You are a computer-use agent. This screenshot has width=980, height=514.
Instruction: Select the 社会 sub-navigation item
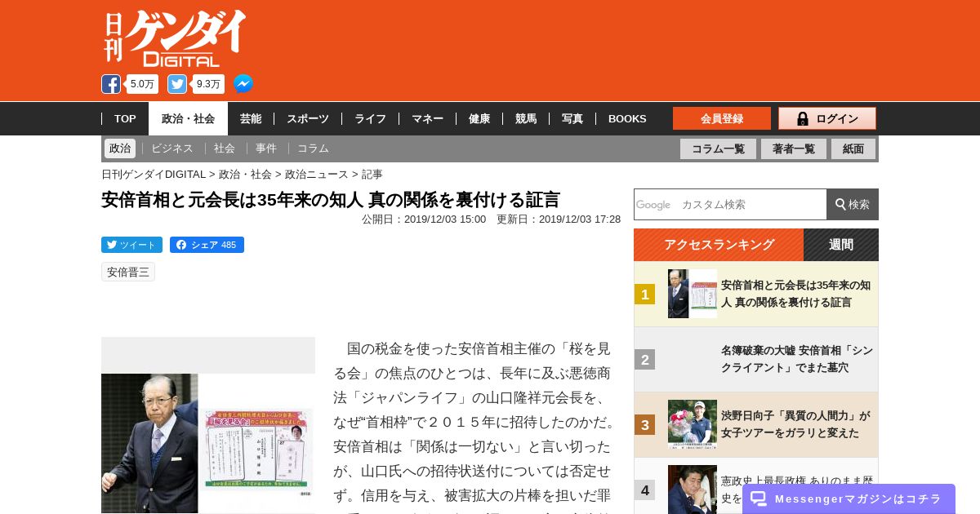(225, 148)
